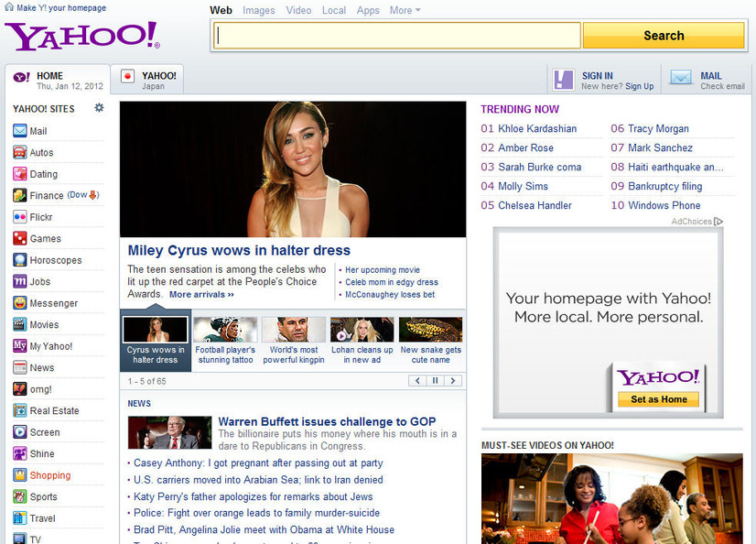Click the Horoscopes icon
The height and width of the screenshot is (544, 756).
click(20, 260)
